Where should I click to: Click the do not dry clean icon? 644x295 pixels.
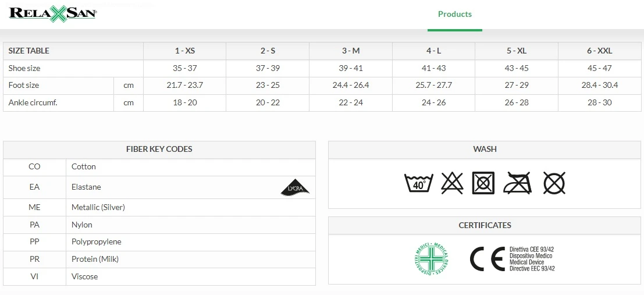pyautogui.click(x=554, y=183)
